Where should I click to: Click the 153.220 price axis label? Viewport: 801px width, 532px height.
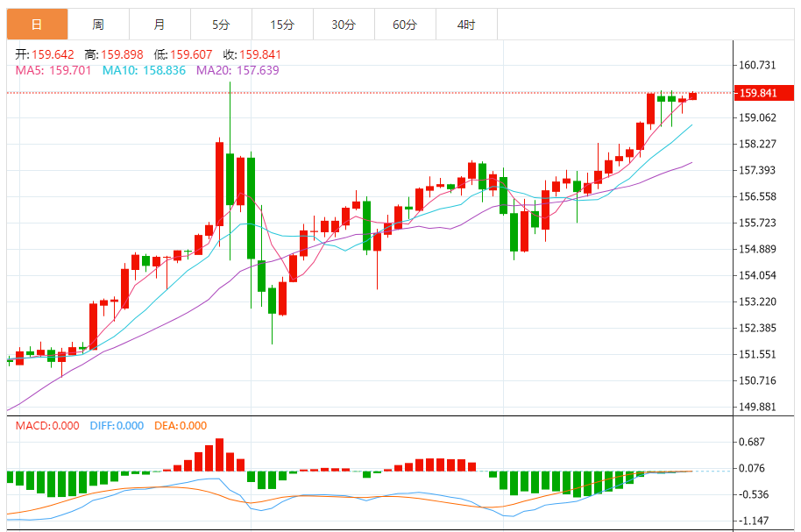(x=757, y=302)
